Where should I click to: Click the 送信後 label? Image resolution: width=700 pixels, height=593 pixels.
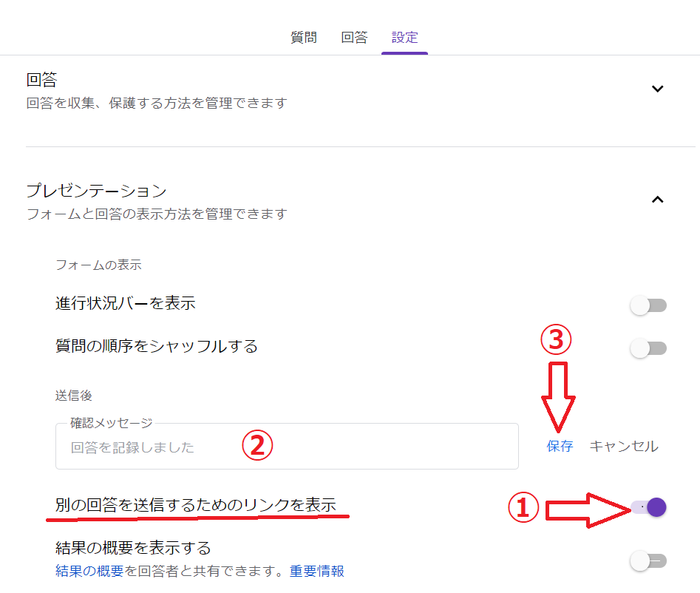coord(74,395)
